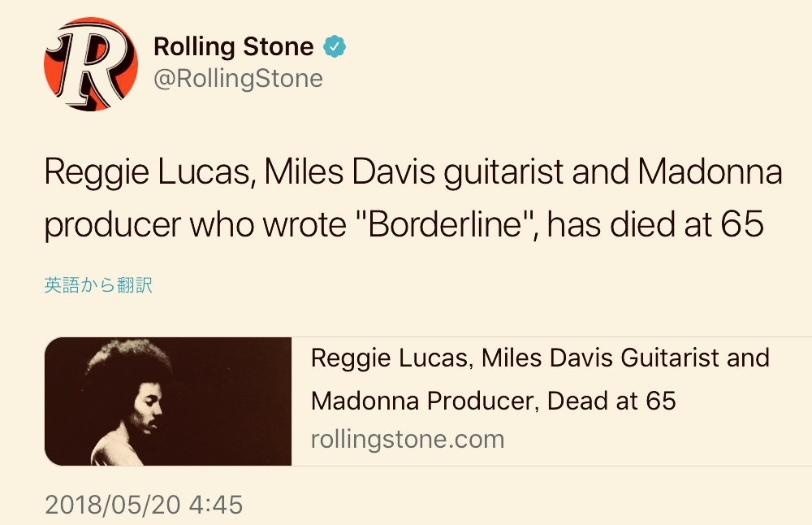
Task: Click the @RollingStone handle
Action: click(238, 79)
